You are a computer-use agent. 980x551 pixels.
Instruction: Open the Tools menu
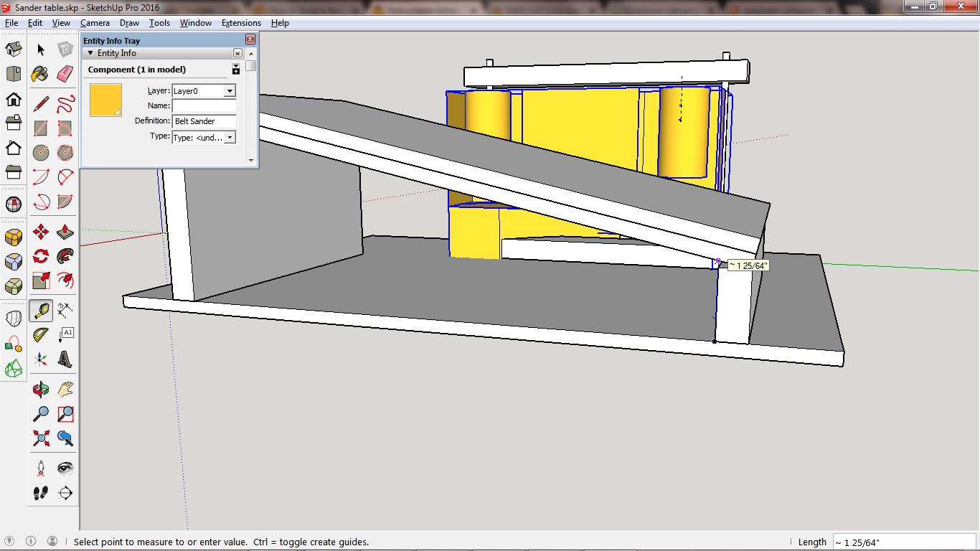click(159, 23)
